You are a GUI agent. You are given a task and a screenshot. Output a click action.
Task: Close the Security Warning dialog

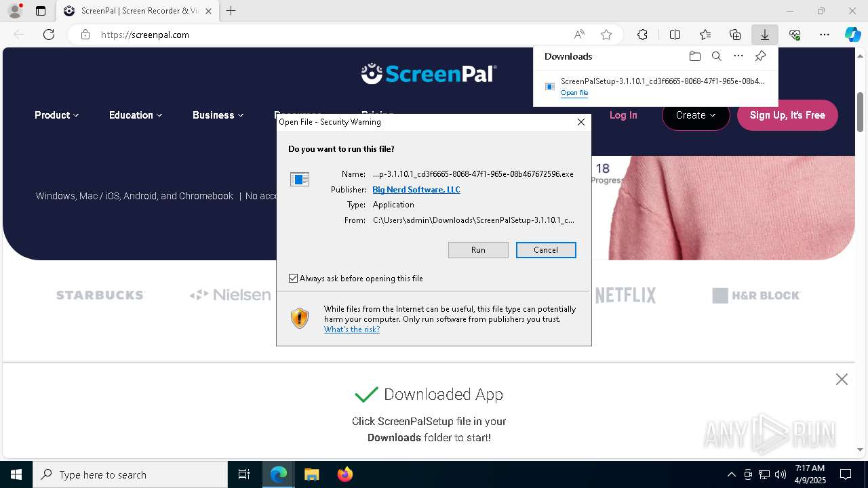(x=580, y=122)
